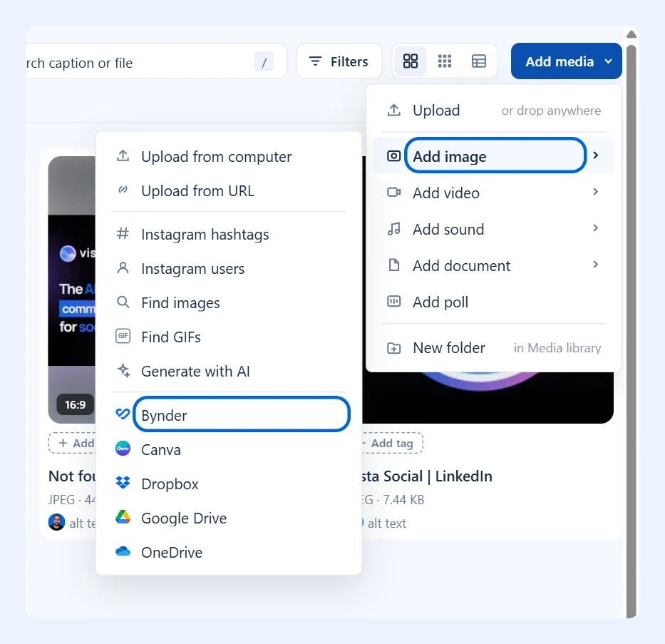The width and height of the screenshot is (665, 644).
Task: Click the sparkle icon for Generate with AI
Action: [123, 370]
